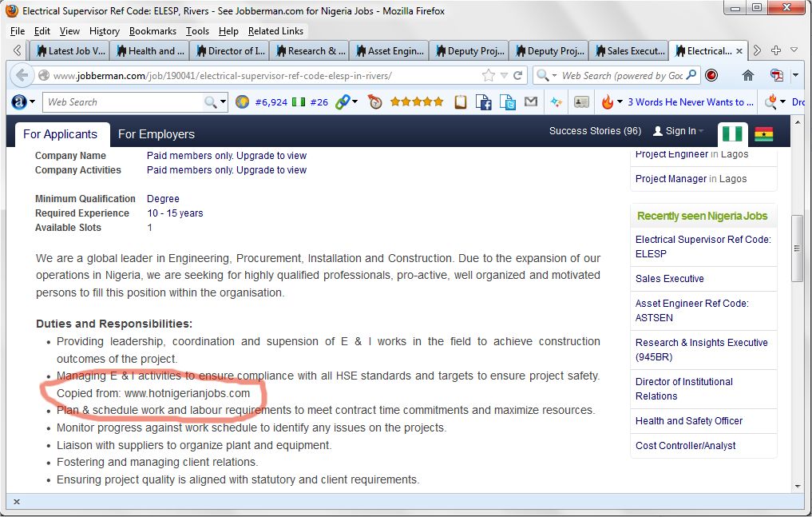Open Cost Controller/Analyst job link
The width and height of the screenshot is (812, 517).
685,446
